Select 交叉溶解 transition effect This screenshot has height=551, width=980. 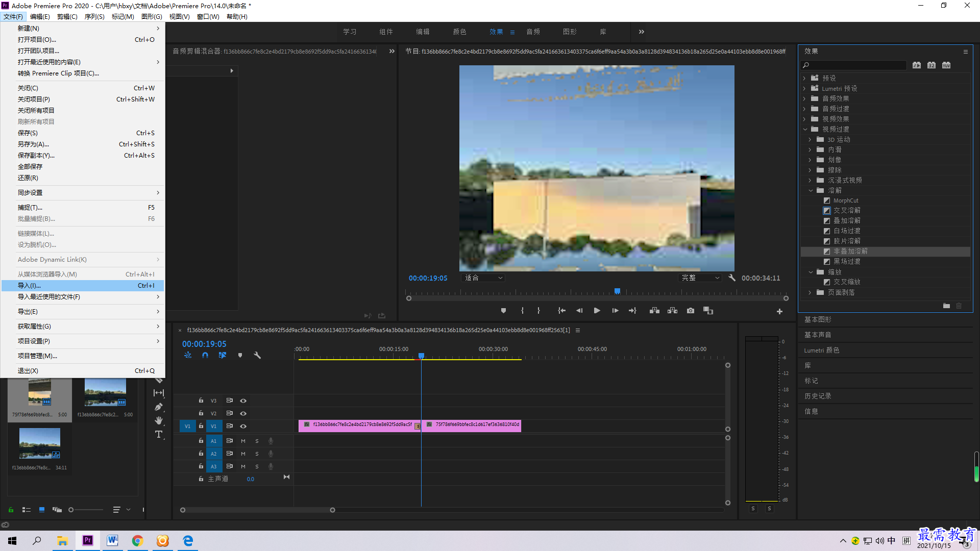[847, 211]
